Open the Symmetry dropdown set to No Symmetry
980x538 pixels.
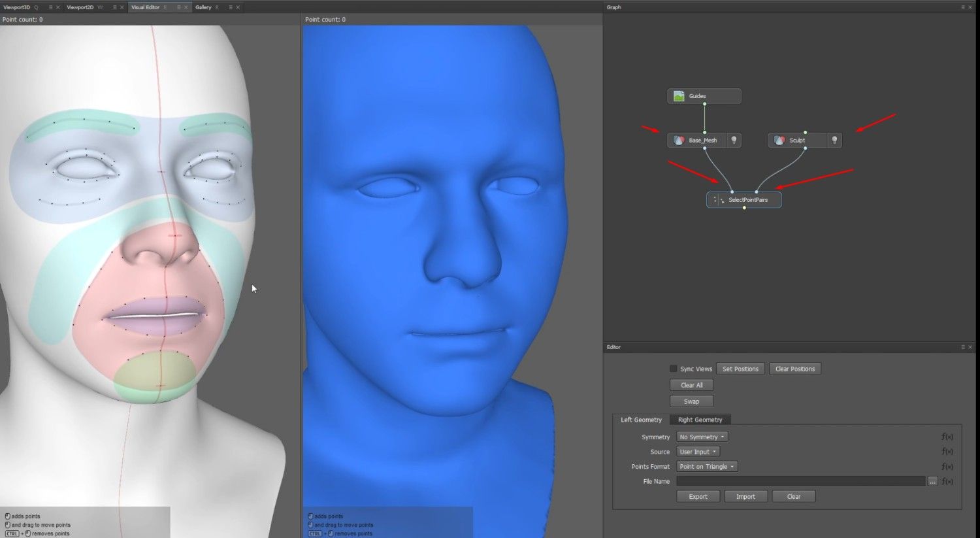(702, 437)
